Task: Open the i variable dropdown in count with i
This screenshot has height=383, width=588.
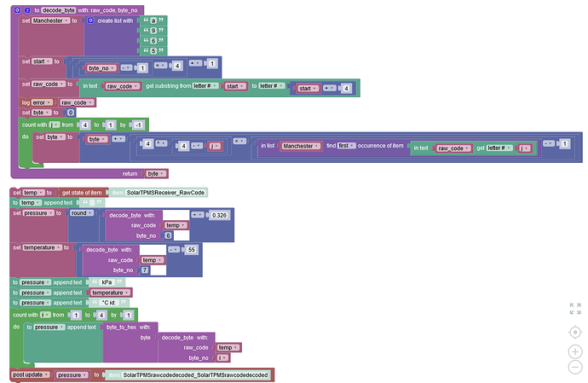Action: pos(45,315)
